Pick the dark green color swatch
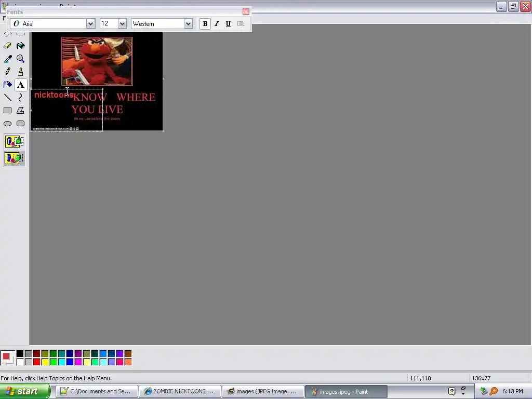Image resolution: width=532 pixels, height=399 pixels. [54, 354]
